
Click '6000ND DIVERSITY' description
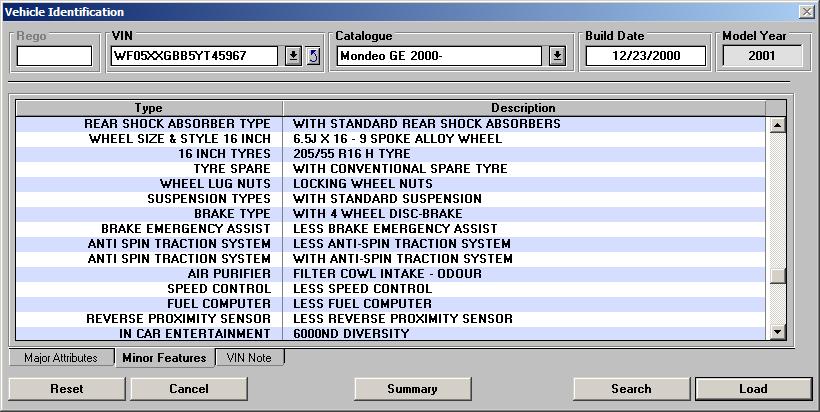coord(351,334)
